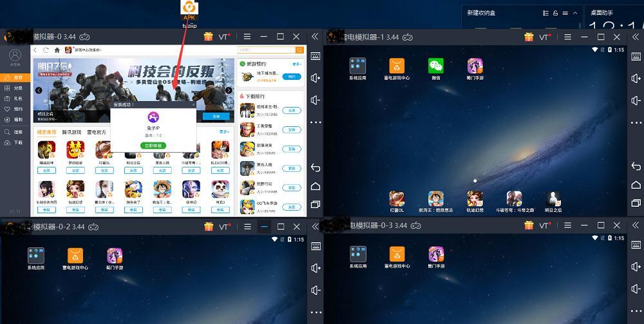Viewport: 644px width, 324px height.
Task: Open more tools dots in emulator-1 toolbar
Action: (636, 122)
